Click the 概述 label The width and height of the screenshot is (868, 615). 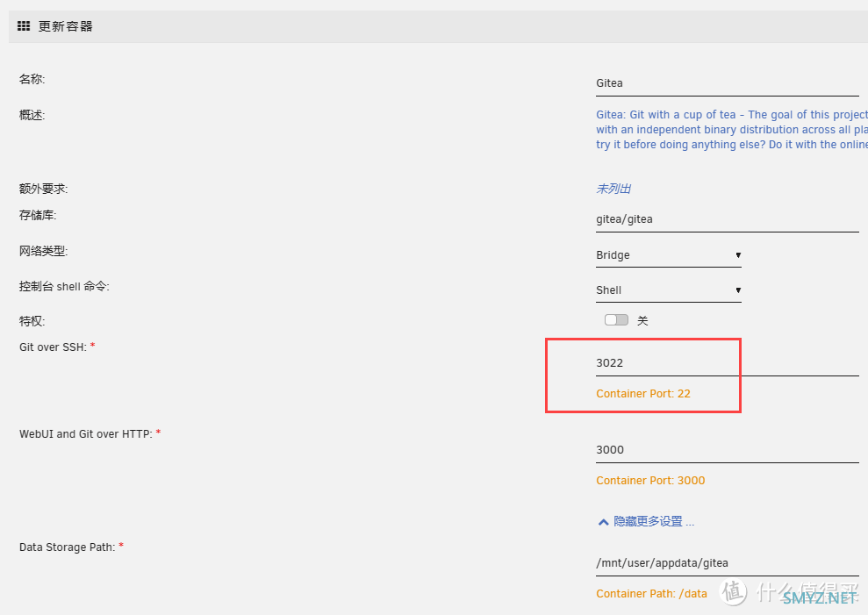tap(32, 115)
